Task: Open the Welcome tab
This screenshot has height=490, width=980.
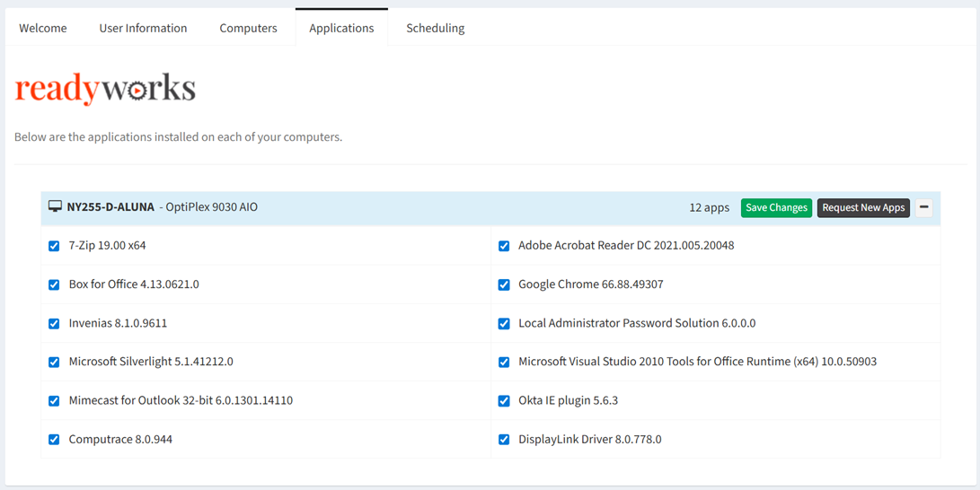Action: pos(43,28)
